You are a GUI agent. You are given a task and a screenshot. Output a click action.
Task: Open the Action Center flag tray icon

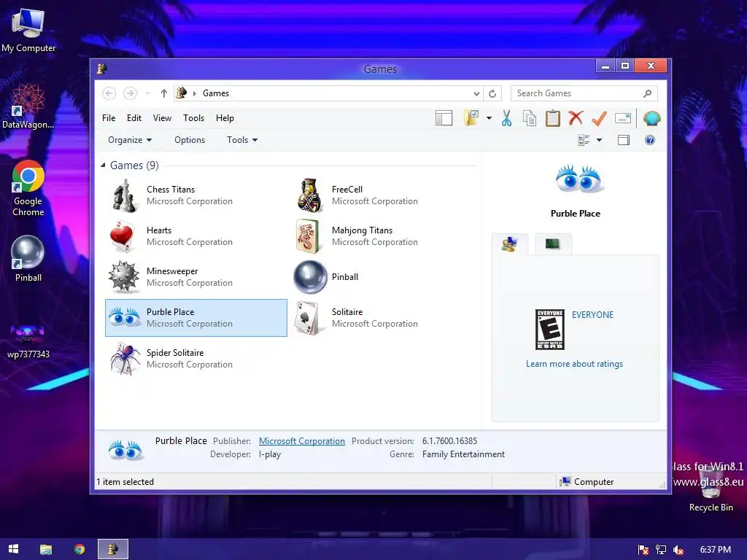click(643, 550)
